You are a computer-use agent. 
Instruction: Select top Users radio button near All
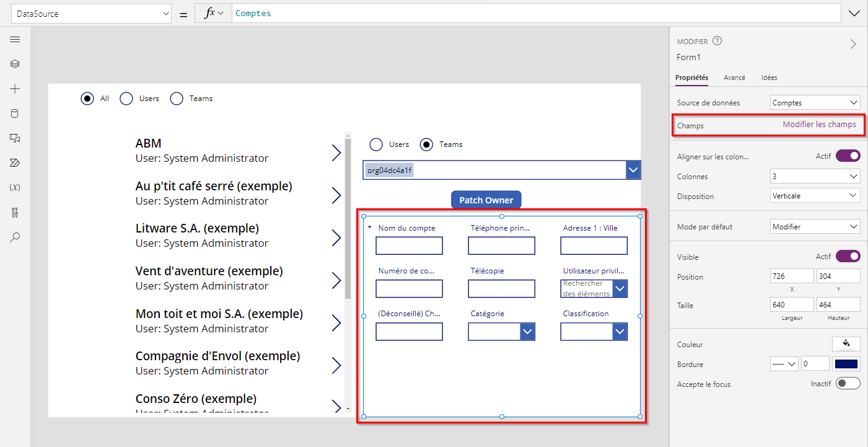click(x=126, y=98)
